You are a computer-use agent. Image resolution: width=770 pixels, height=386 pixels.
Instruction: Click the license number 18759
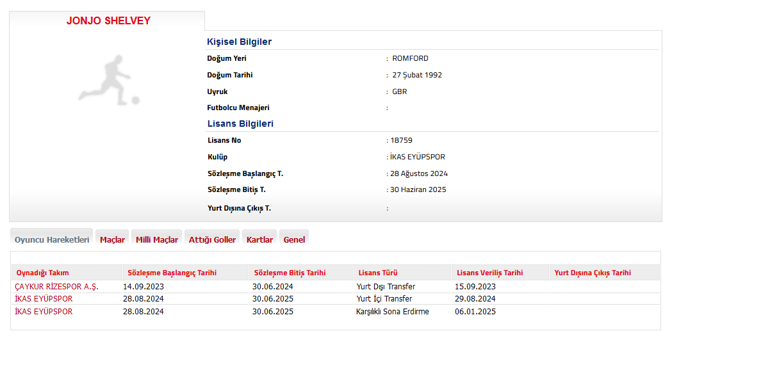(401, 140)
